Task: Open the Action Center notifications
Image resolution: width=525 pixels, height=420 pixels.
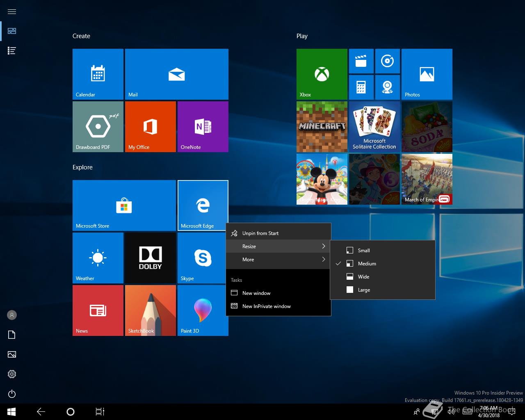Action: [x=511, y=412]
